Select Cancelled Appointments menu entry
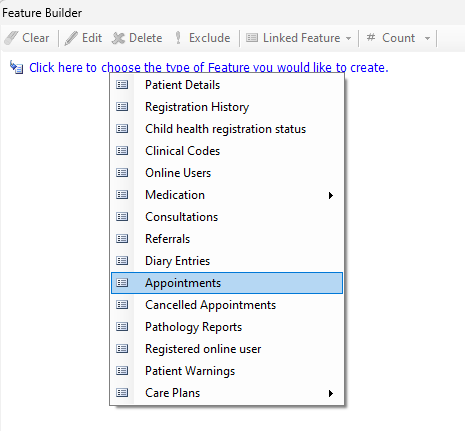Image resolution: width=465 pixels, height=431 pixels. tap(227, 305)
